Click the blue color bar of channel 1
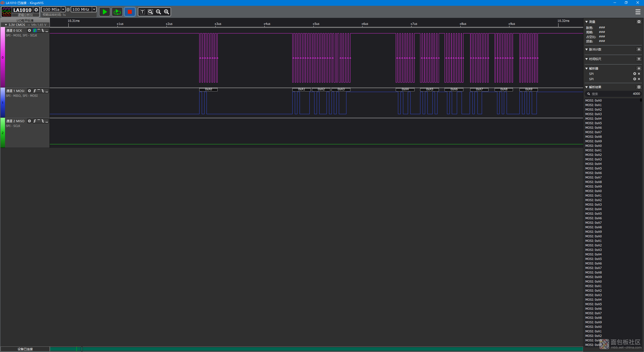644x352 pixels. [3, 103]
